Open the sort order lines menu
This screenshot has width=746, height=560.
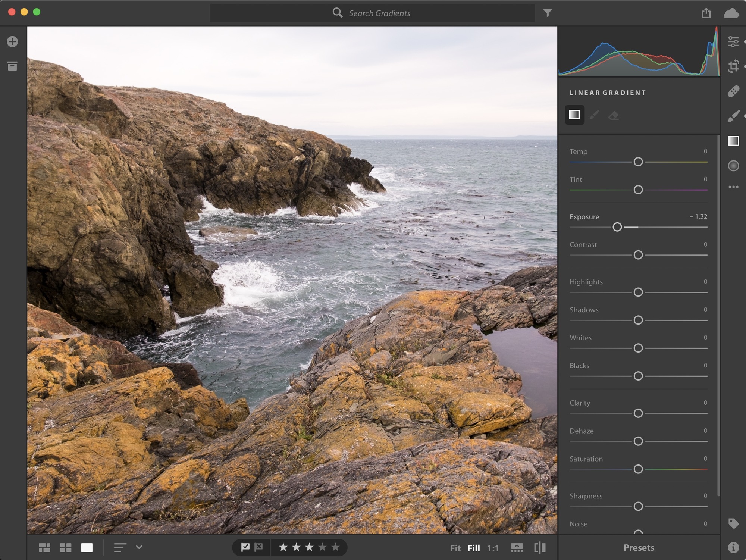pyautogui.click(x=120, y=547)
